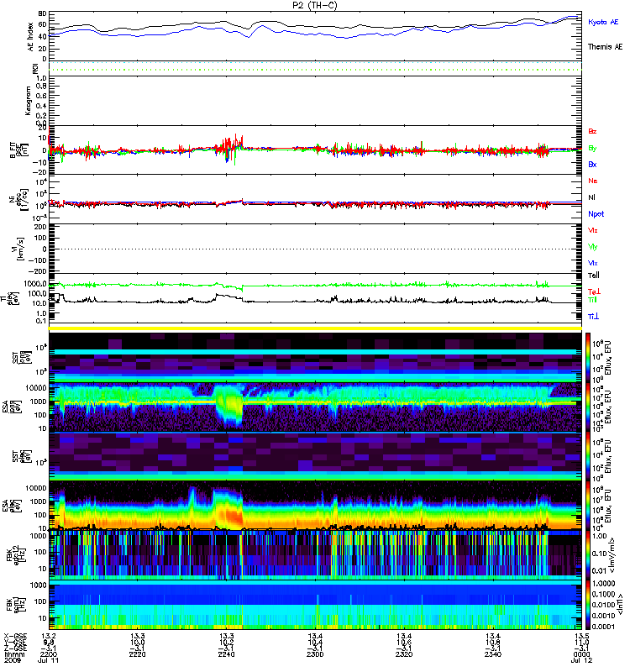Select the blue Bx legend entry

[592, 164]
